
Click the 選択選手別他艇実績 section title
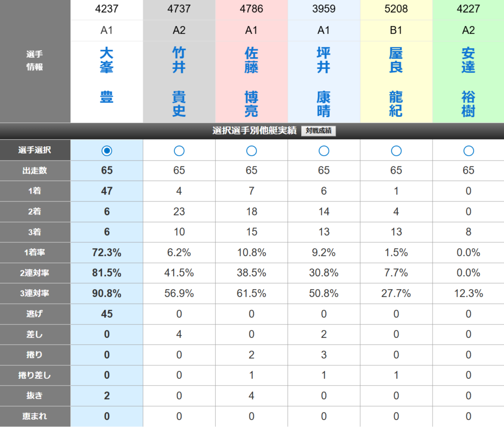(x=254, y=131)
